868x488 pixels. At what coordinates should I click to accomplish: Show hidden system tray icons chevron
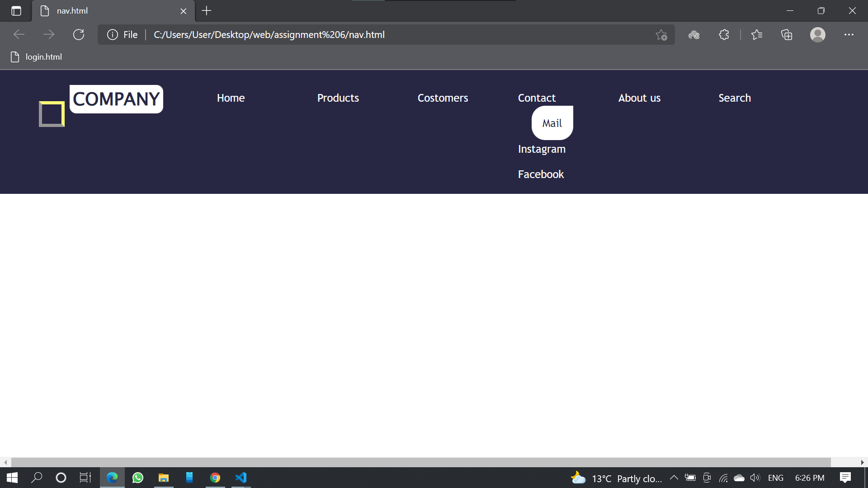pos(674,478)
